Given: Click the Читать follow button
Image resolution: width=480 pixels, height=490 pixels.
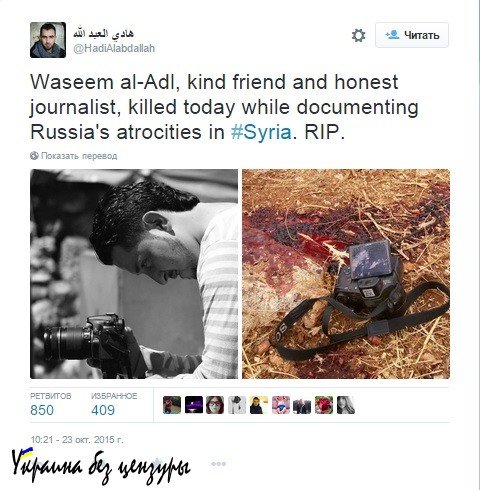Looking at the screenshot, I should tap(412, 35).
